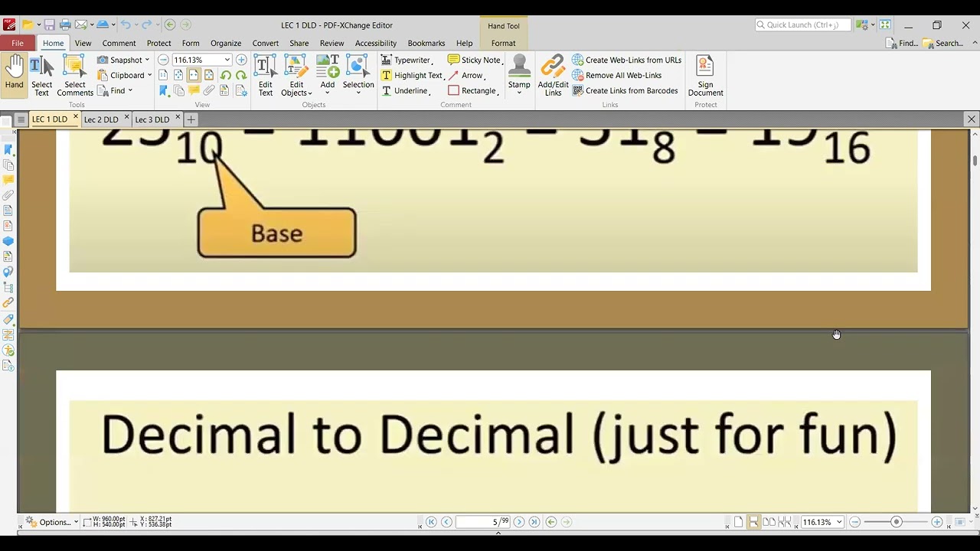Click Create Links from Barcodes
980x551 pixels.
pyautogui.click(x=625, y=90)
